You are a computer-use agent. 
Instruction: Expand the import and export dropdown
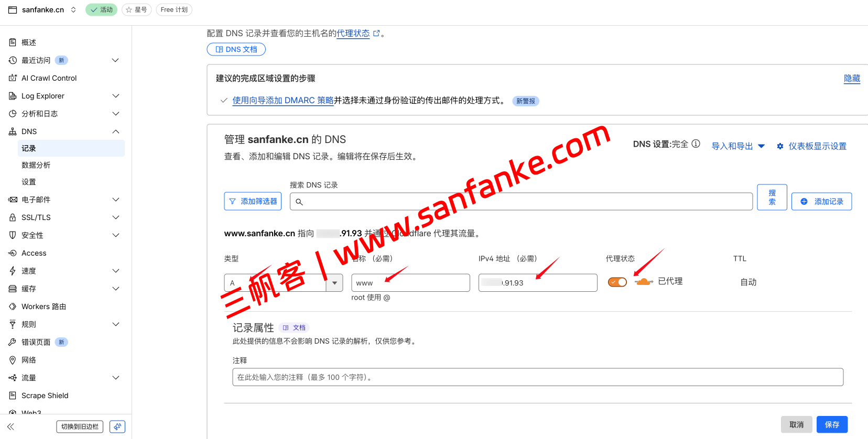738,146
